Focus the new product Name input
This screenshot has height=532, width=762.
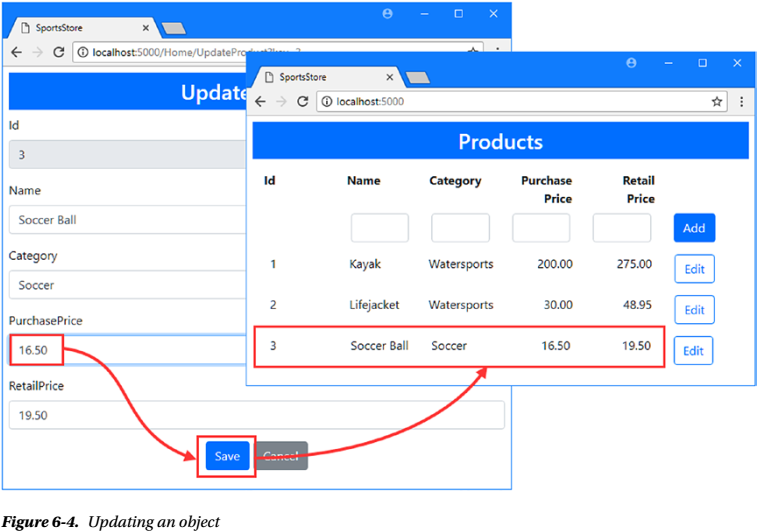coord(380,228)
